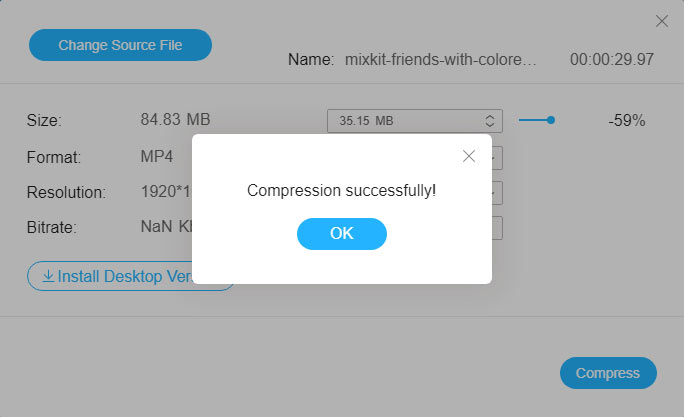Click OK in the compression success dialog
684x417 pixels.
click(x=341, y=233)
